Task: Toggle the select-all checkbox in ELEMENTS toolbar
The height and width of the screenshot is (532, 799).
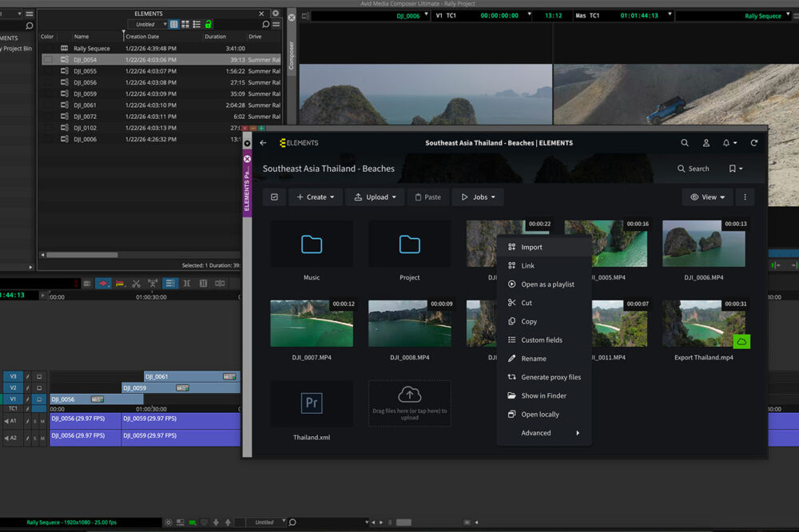Action: click(x=274, y=197)
